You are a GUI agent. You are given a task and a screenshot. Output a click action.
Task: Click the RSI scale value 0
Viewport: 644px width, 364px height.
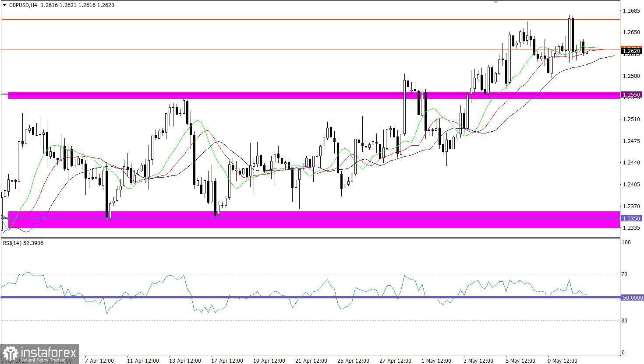(x=624, y=353)
